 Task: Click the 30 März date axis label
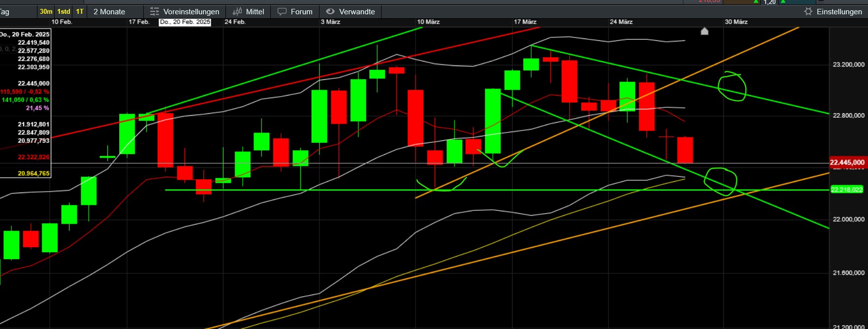point(736,22)
